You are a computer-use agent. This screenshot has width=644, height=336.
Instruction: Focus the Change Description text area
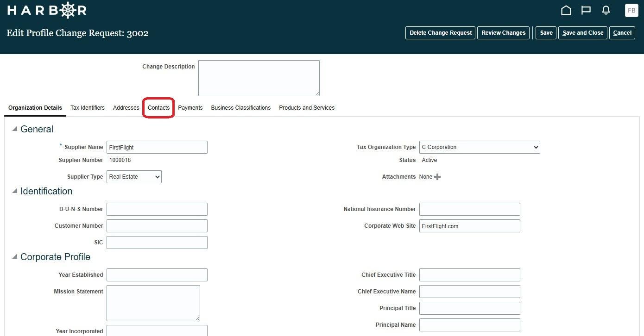259,78
